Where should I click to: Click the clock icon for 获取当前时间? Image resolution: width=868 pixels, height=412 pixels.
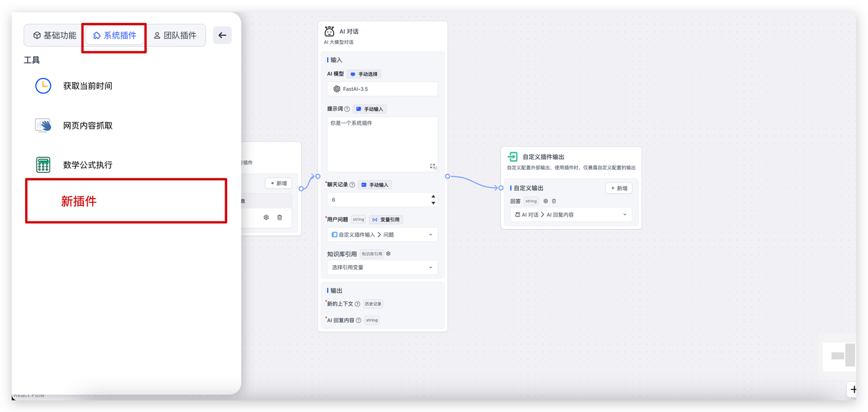(x=43, y=86)
